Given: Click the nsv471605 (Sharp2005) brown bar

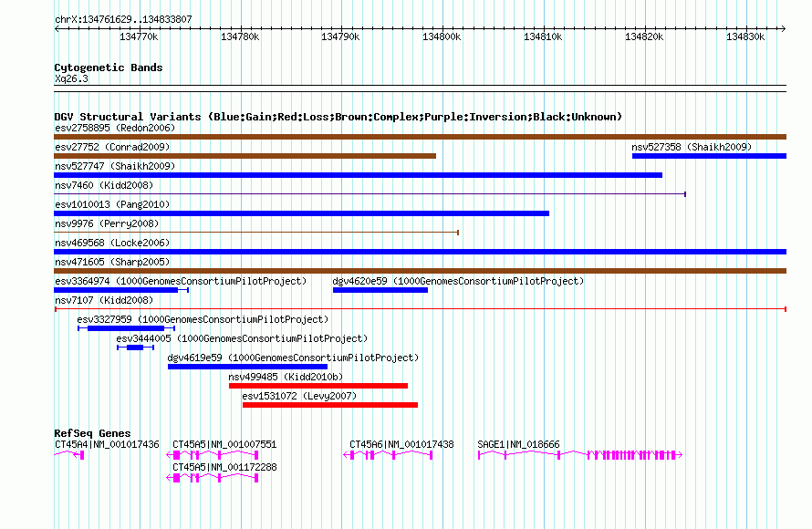Looking at the screenshot, I should (420, 271).
